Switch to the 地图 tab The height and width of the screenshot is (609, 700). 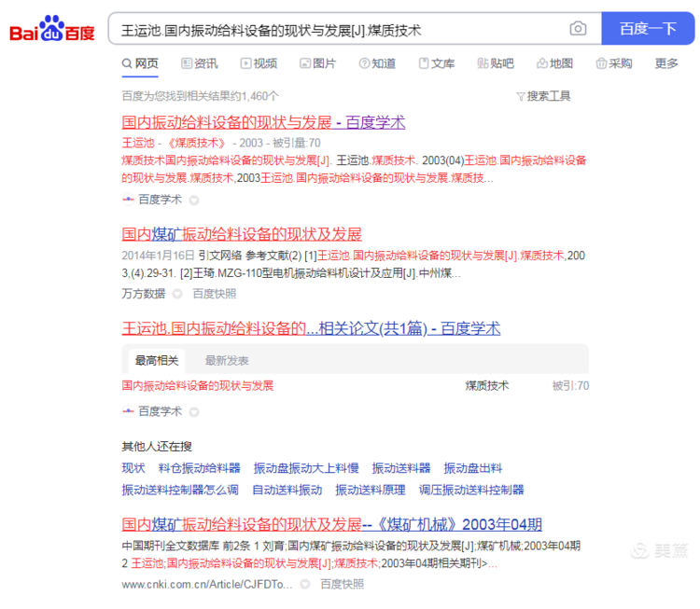pyautogui.click(x=555, y=63)
